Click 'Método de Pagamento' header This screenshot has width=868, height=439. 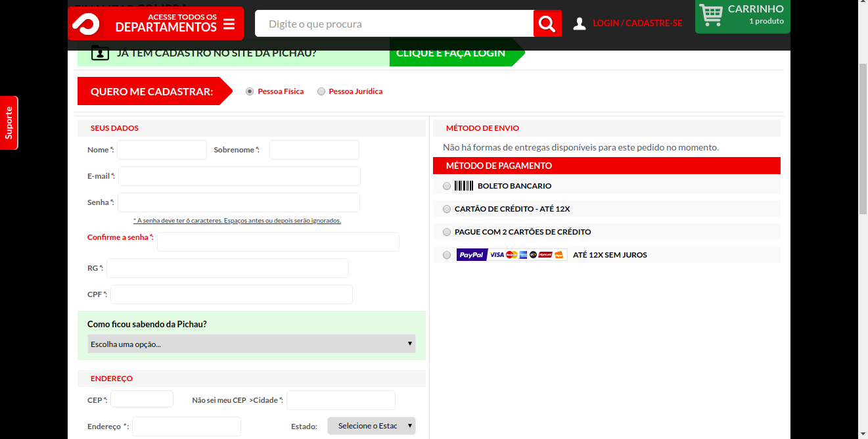click(606, 166)
